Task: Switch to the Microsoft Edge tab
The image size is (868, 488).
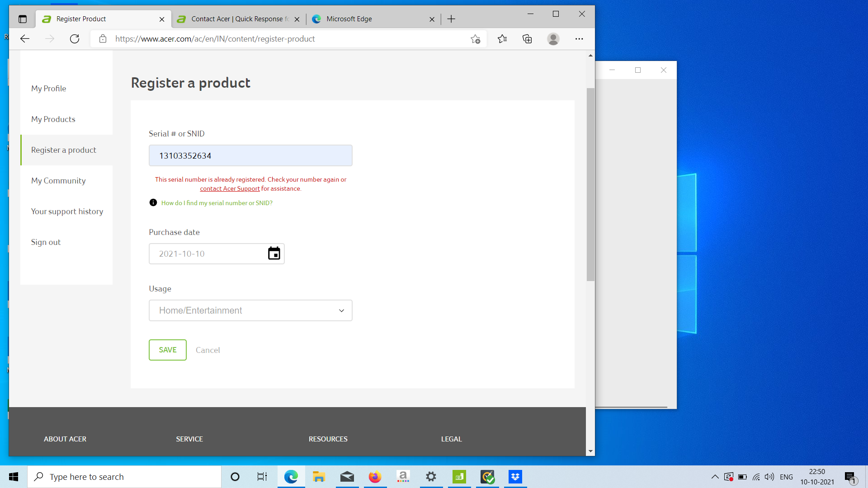Action: (x=373, y=19)
